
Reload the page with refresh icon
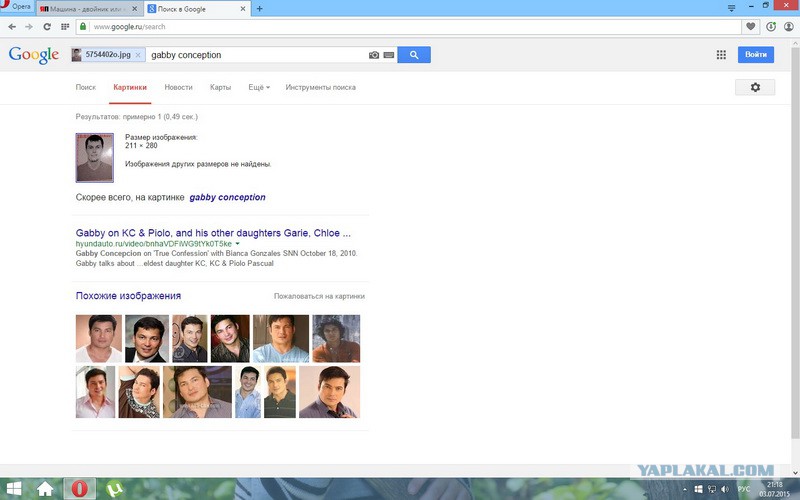pyautogui.click(x=47, y=27)
